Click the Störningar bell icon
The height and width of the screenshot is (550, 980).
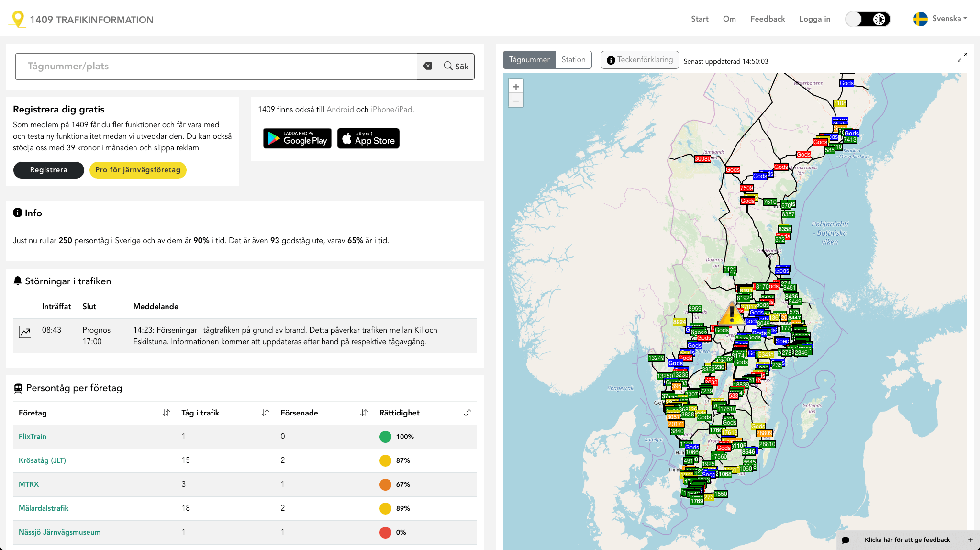[x=18, y=281]
